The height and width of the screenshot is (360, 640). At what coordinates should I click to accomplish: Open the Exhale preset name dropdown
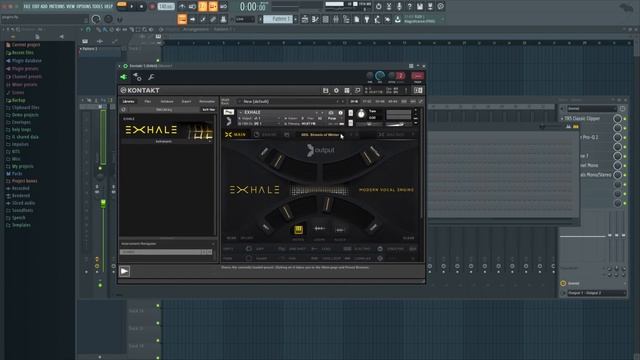tap(320, 135)
